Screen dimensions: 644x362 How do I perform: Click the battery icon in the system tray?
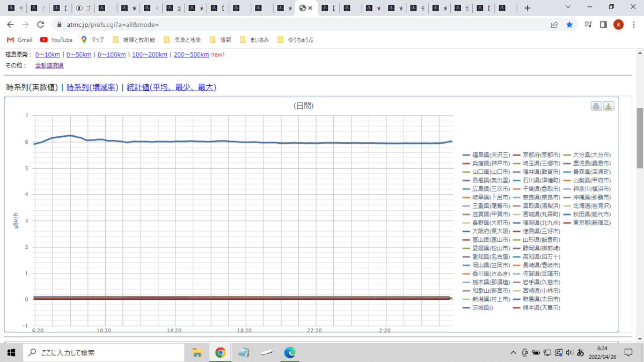tap(536, 352)
